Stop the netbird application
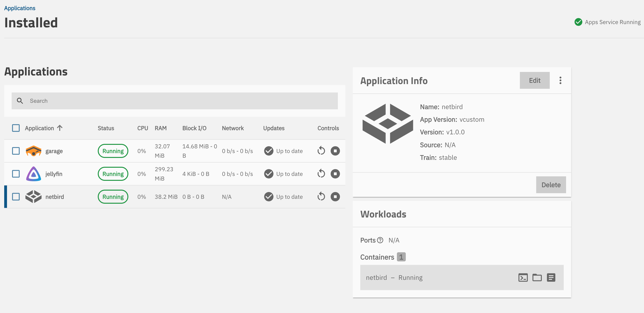The height and width of the screenshot is (313, 644). tap(335, 197)
